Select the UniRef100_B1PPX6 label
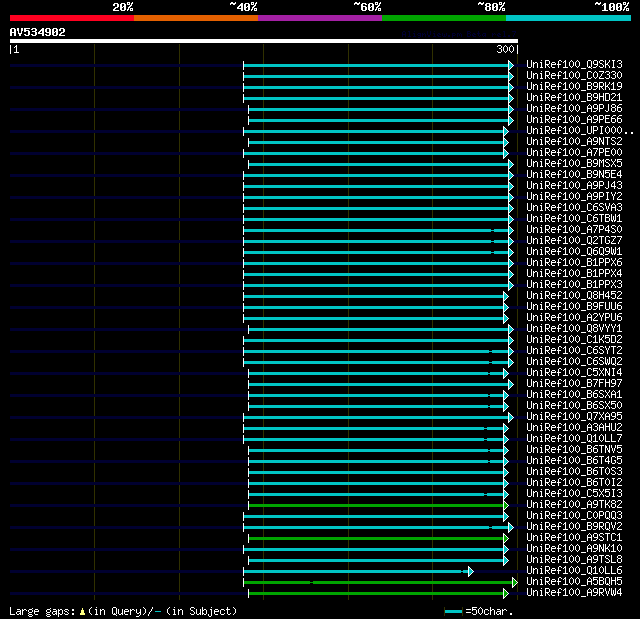640x619 pixels. [574, 263]
